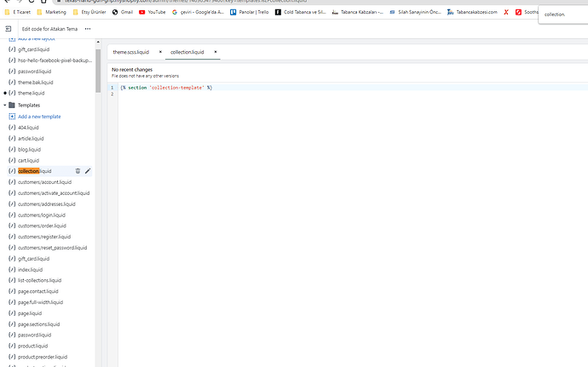The image size is (588, 367).
Task: Close the collection.liquid tab
Action: click(216, 52)
